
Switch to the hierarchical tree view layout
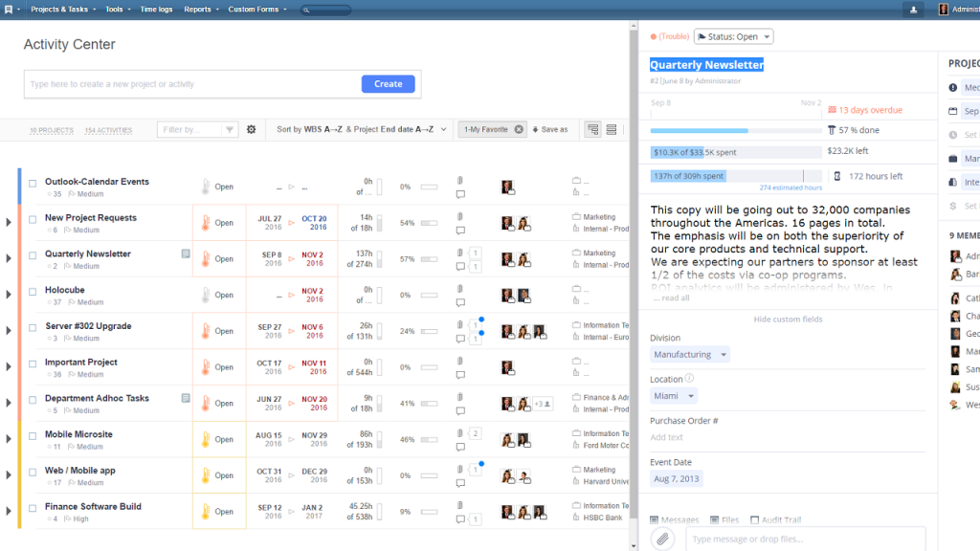tap(593, 129)
